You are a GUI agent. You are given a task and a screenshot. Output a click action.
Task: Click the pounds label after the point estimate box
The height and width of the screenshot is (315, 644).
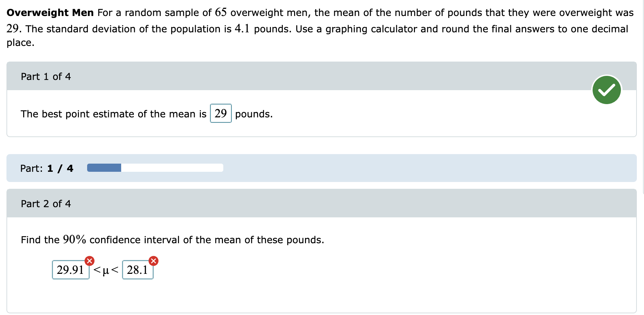pyautogui.click(x=253, y=114)
